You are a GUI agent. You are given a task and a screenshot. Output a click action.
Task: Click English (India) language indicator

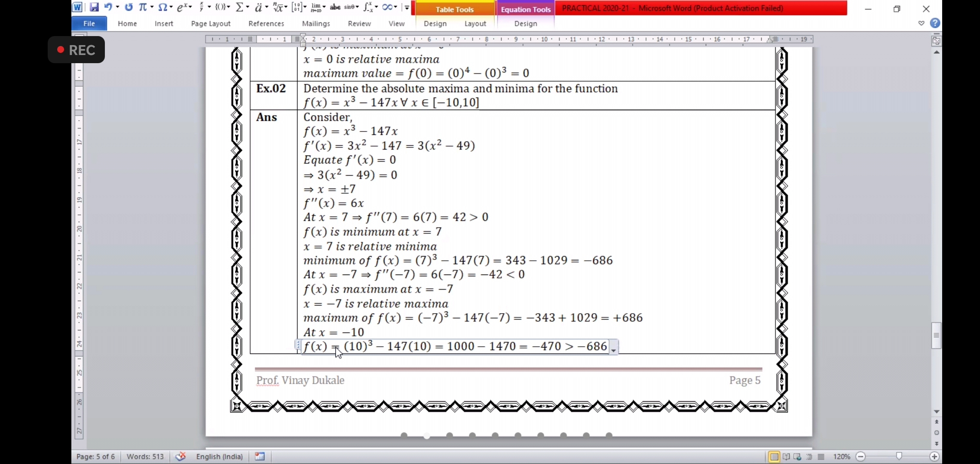[x=219, y=457]
